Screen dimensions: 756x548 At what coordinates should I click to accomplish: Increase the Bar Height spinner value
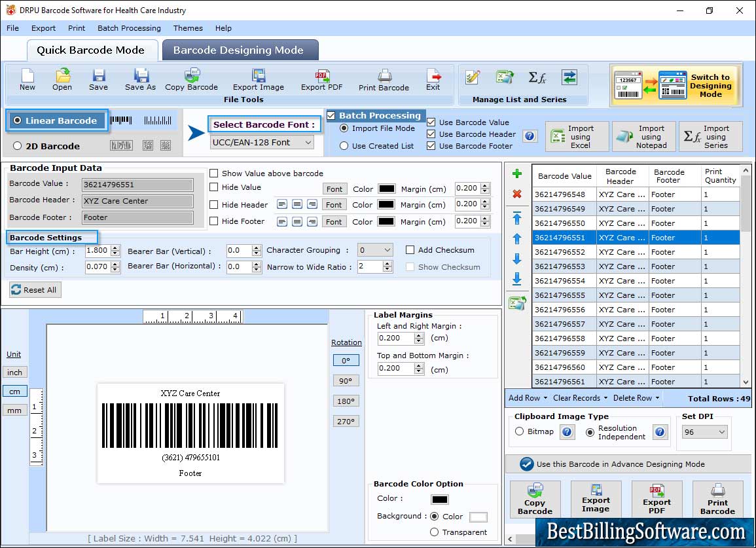(115, 248)
